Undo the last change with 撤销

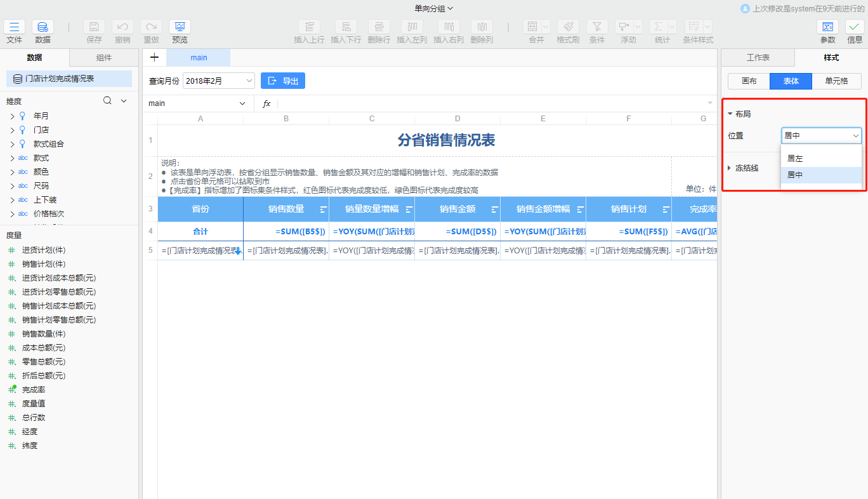(122, 27)
